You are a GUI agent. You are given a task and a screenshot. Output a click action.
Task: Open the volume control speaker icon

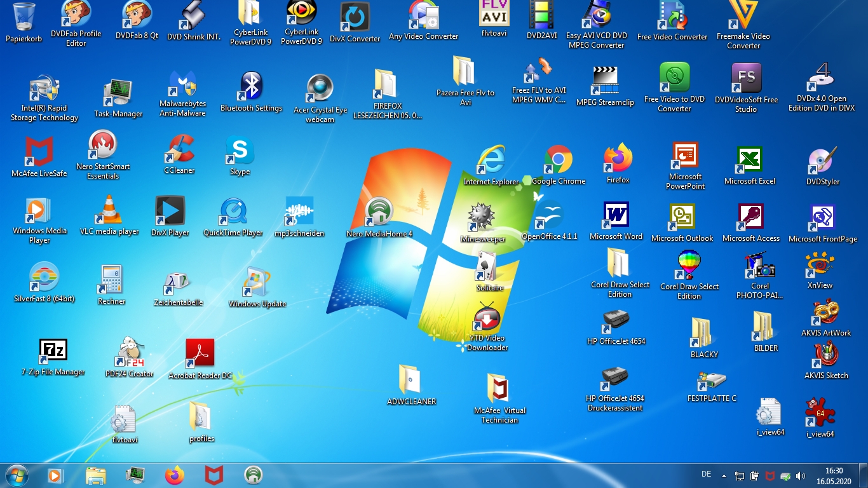tap(800, 475)
